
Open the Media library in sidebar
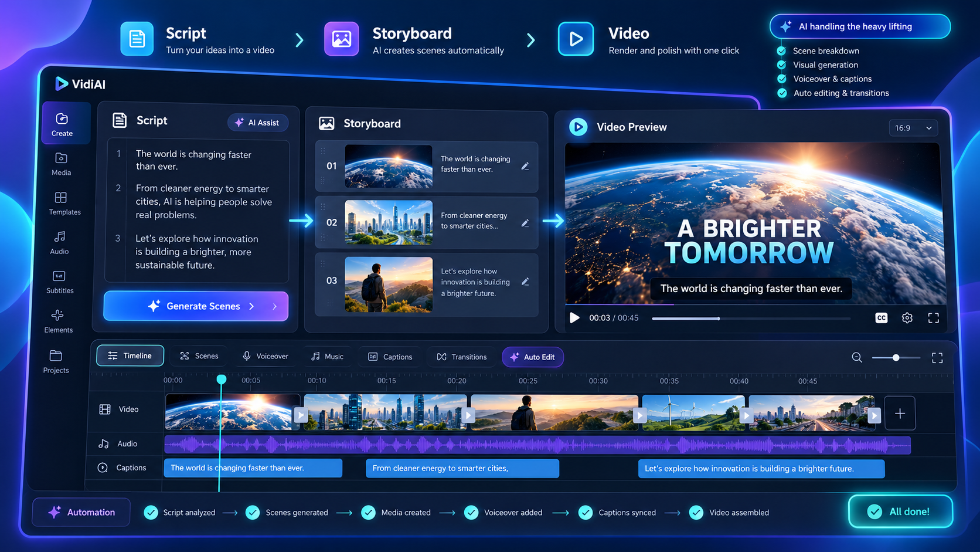(61, 164)
